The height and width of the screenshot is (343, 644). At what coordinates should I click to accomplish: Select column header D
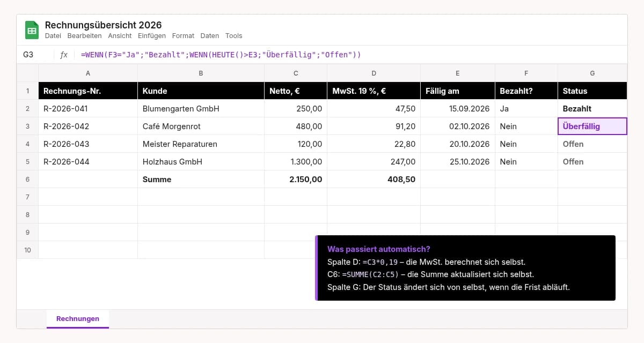tap(374, 73)
